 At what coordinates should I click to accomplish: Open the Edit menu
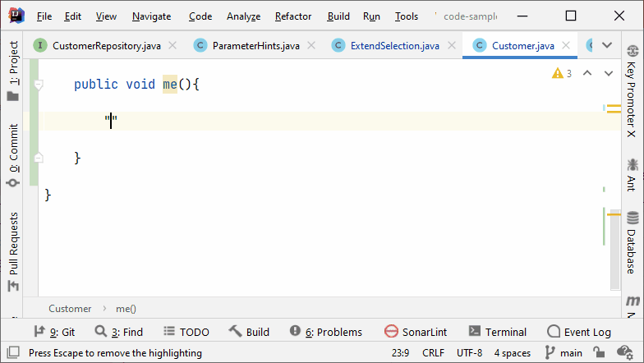(x=72, y=16)
